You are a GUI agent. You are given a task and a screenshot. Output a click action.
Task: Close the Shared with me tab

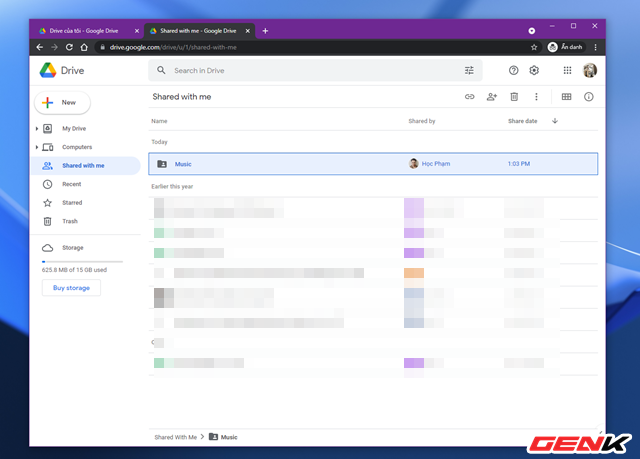point(247,31)
